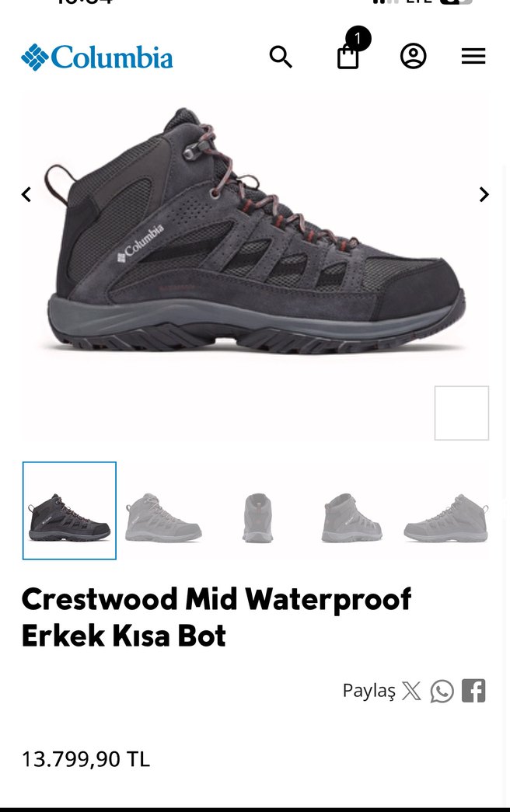The width and height of the screenshot is (510, 812).
Task: Select the rear-view boot thumbnail
Action: click(257, 518)
